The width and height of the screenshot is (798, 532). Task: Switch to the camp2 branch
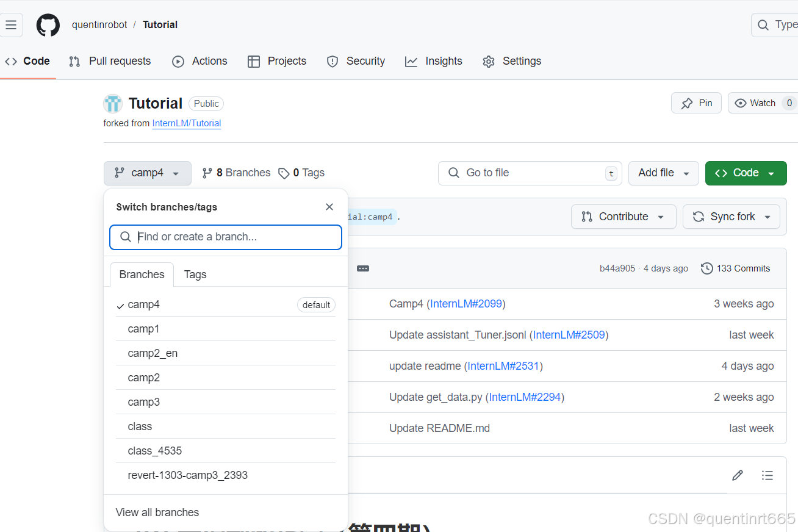(226, 378)
